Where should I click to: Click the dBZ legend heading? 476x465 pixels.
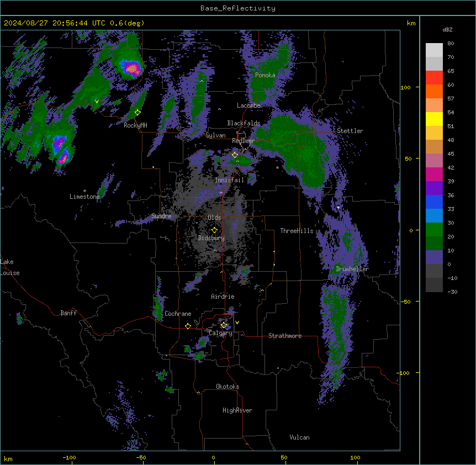coord(447,30)
